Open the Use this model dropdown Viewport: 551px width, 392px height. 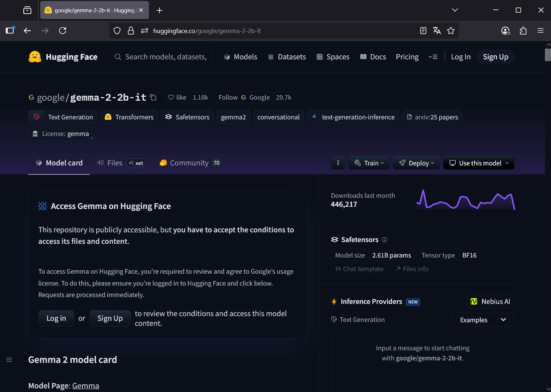[479, 163]
